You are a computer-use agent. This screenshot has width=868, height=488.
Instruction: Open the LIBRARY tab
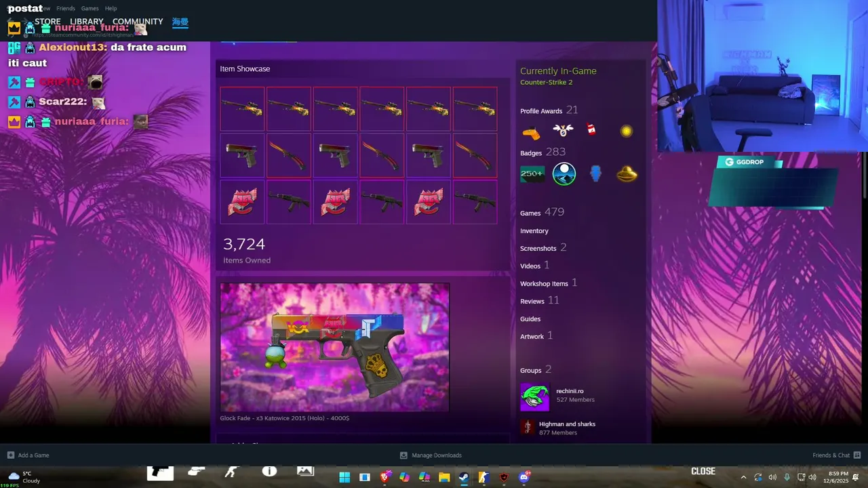[x=87, y=22]
